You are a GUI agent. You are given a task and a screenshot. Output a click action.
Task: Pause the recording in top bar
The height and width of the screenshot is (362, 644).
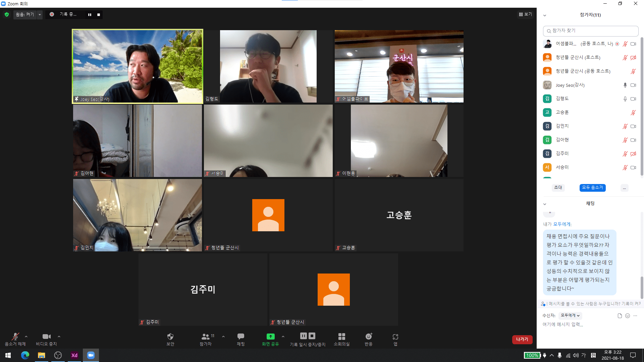90,15
